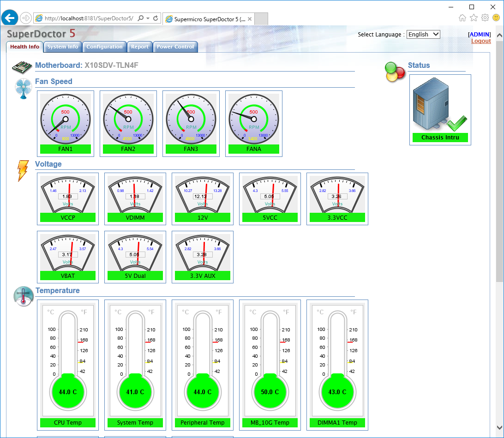Expand the address bar search dropdown arrow

point(148,18)
